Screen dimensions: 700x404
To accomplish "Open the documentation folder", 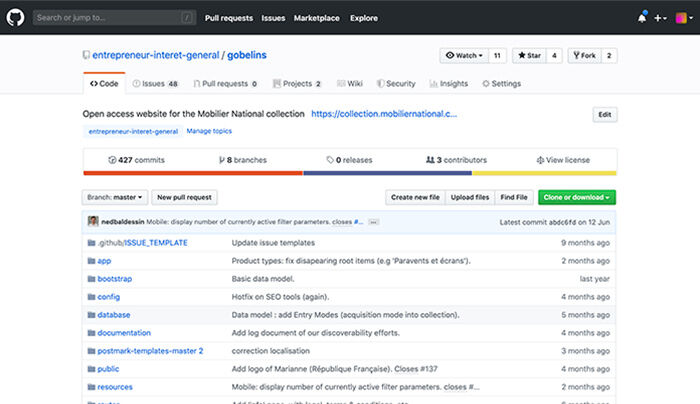I will pos(124,333).
